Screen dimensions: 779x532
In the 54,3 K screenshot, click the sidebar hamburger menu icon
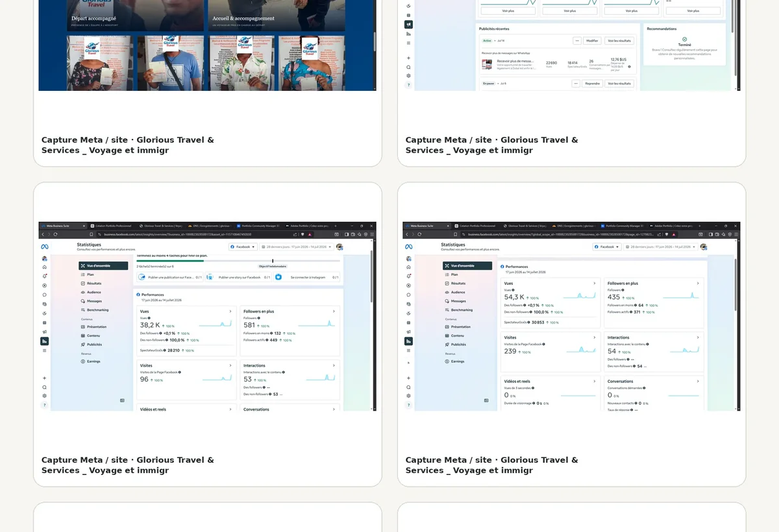coord(408,350)
